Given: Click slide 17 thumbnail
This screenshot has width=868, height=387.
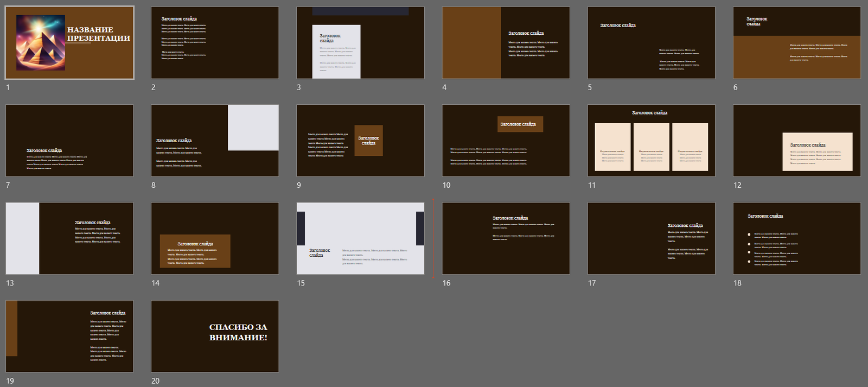Looking at the screenshot, I should pyautogui.click(x=651, y=238).
